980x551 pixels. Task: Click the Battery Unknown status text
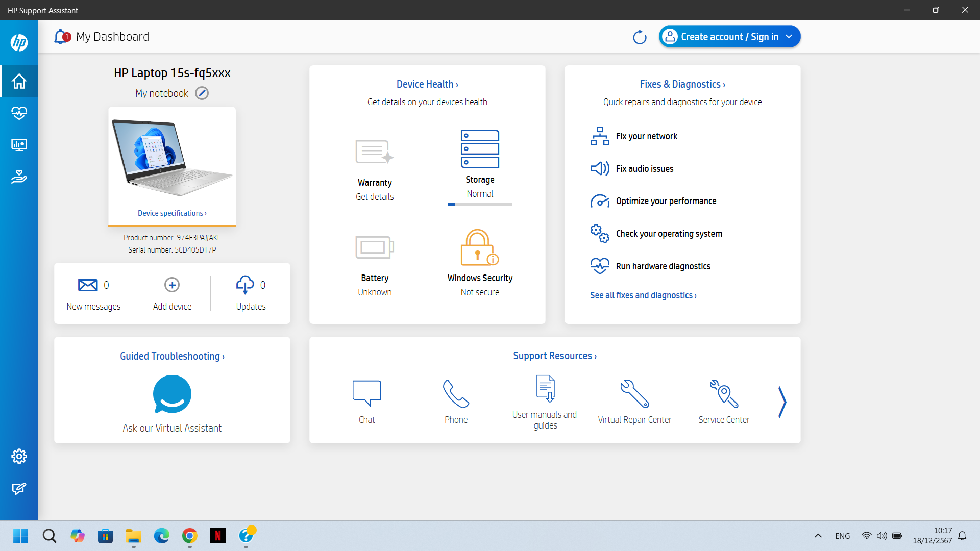375,292
